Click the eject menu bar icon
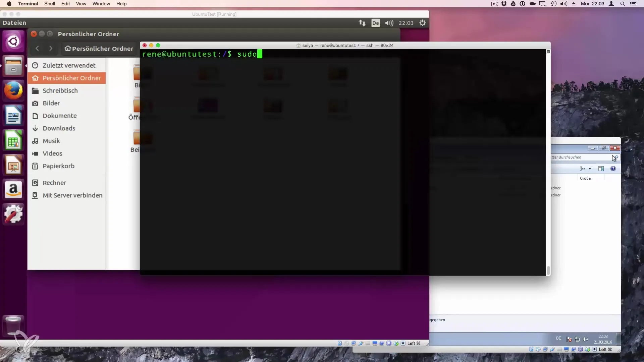 [x=574, y=4]
